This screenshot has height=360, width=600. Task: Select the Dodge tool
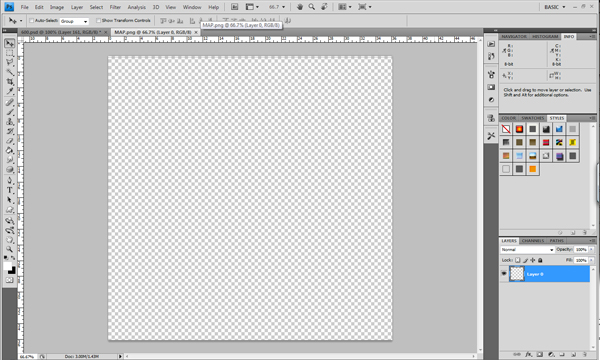click(x=10, y=169)
